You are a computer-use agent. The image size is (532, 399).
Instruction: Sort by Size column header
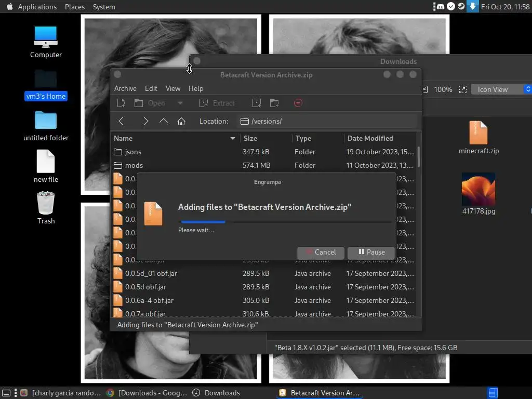pos(266,138)
